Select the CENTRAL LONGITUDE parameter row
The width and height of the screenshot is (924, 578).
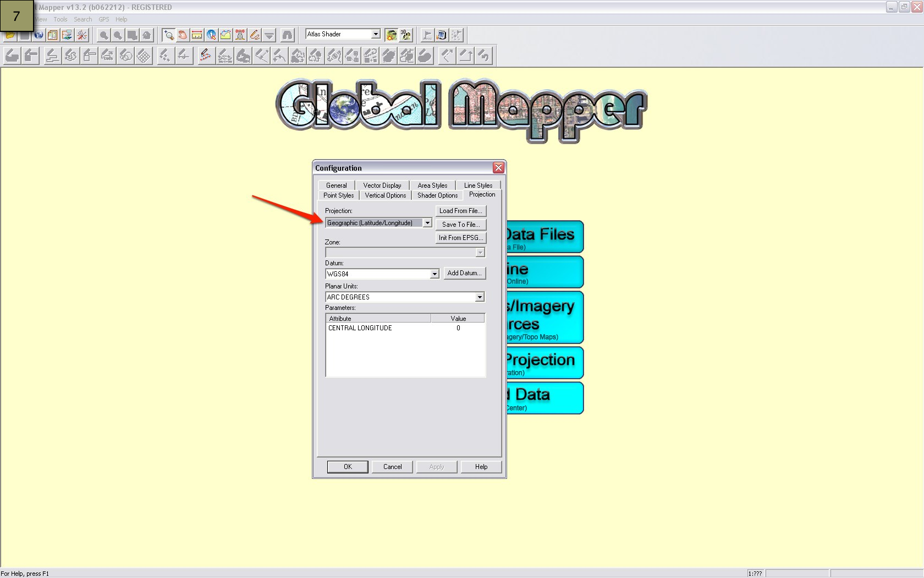coord(405,328)
